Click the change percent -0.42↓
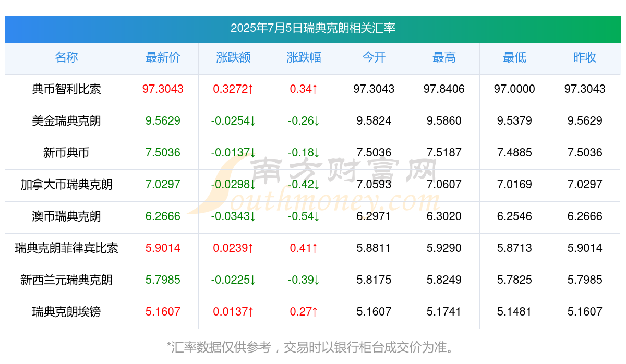Viewport: 626px width, 364px height. [304, 185]
